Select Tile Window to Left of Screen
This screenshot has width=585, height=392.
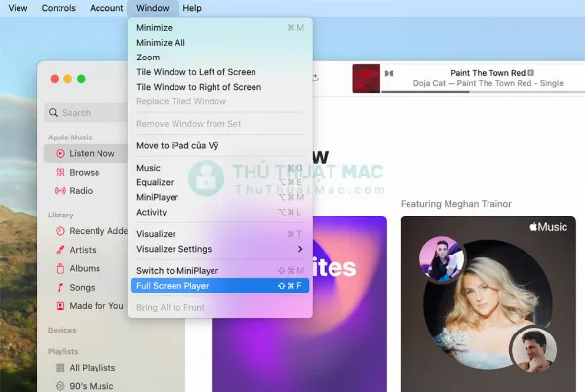(219, 72)
